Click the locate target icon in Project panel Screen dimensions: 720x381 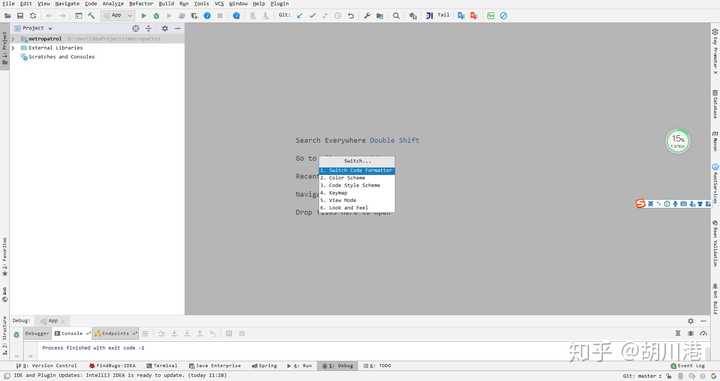pos(135,28)
